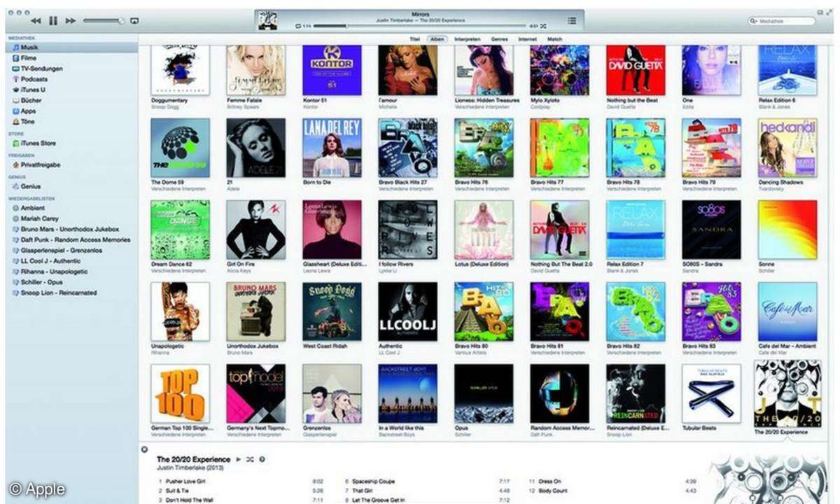This screenshot has height=504, width=840.
Task: Select the Alben view tab
Action: (437, 39)
